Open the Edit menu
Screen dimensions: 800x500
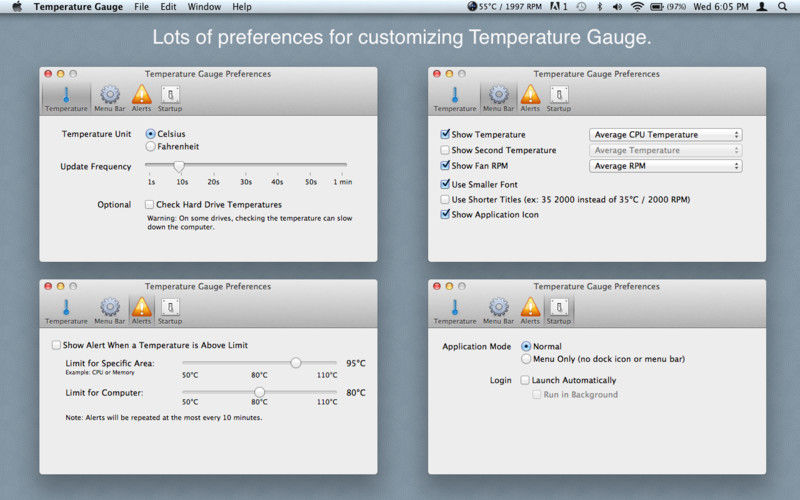pos(168,7)
